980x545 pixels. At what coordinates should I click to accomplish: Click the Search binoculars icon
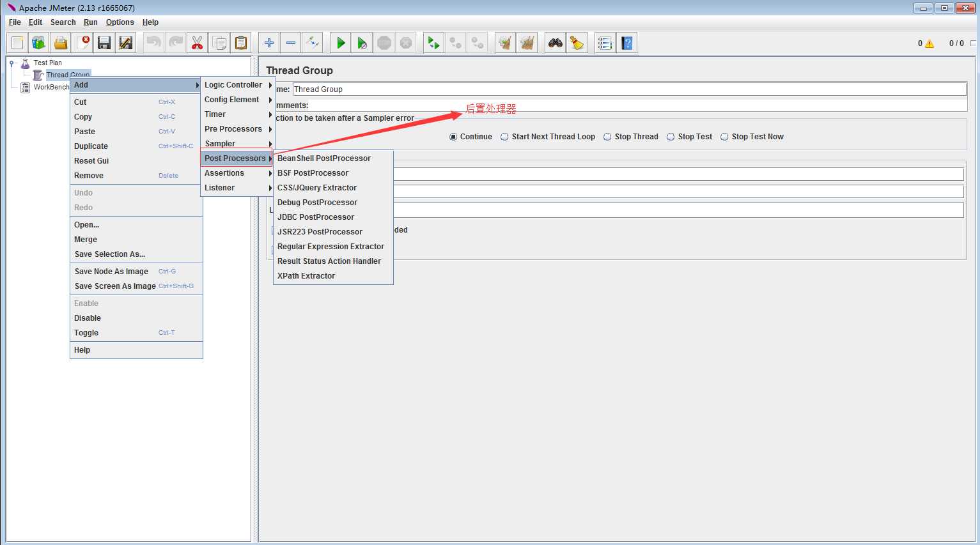(556, 43)
